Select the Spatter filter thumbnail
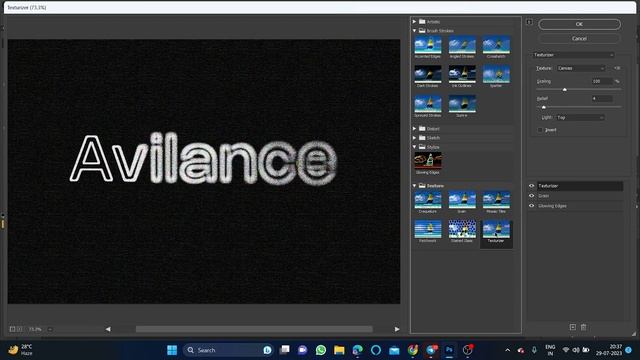640x360 pixels. [496, 74]
